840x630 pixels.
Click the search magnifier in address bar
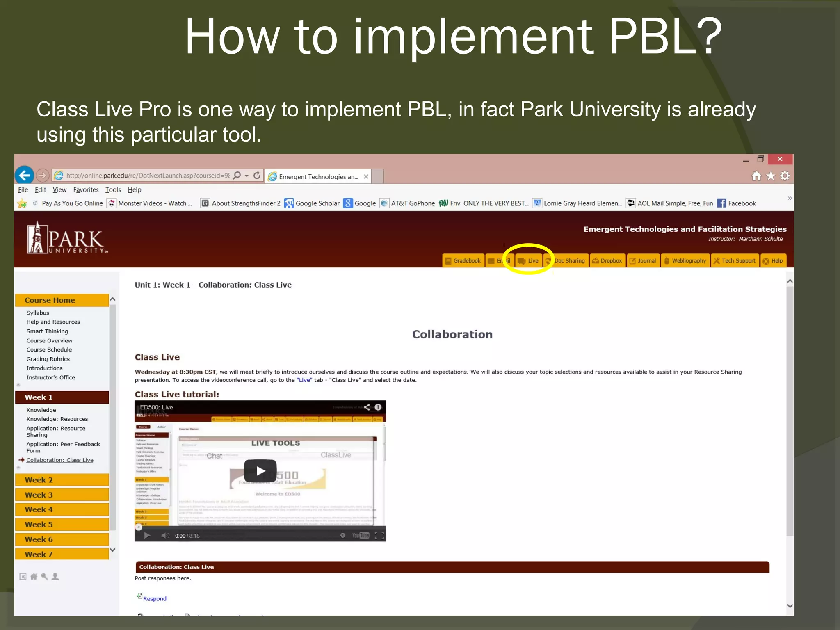click(237, 176)
